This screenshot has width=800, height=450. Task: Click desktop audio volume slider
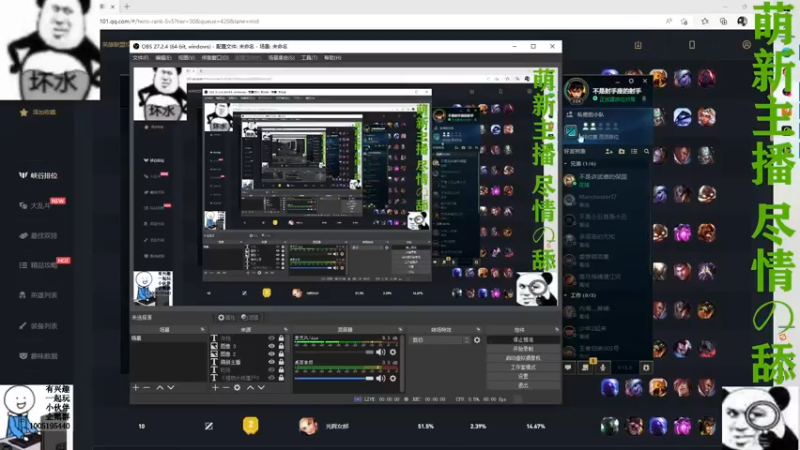tap(334, 378)
